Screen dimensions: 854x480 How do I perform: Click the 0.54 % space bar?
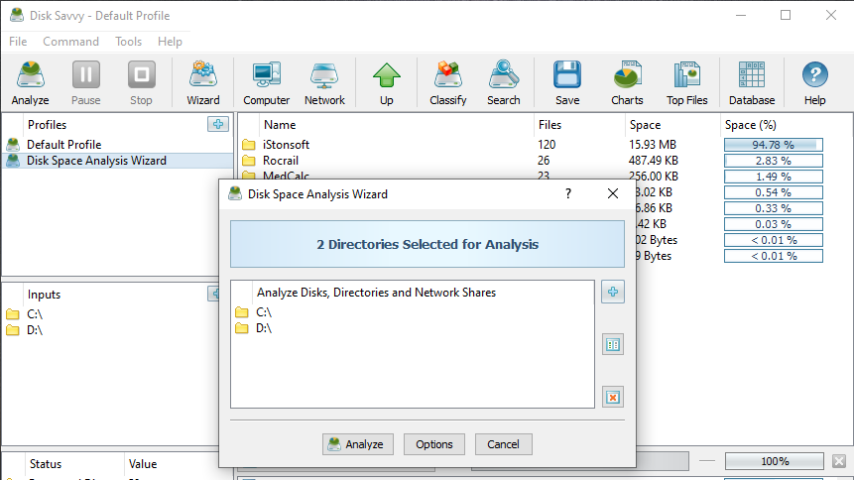(x=773, y=192)
